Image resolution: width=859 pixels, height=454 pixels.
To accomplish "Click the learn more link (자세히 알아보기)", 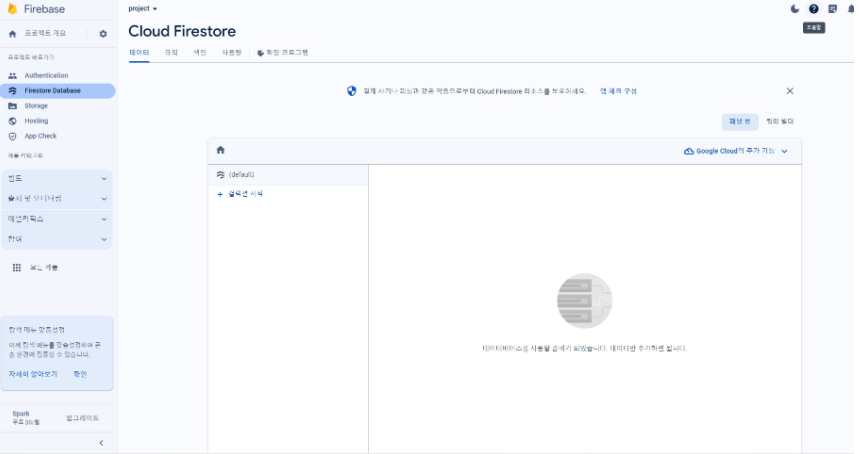I will [33, 374].
